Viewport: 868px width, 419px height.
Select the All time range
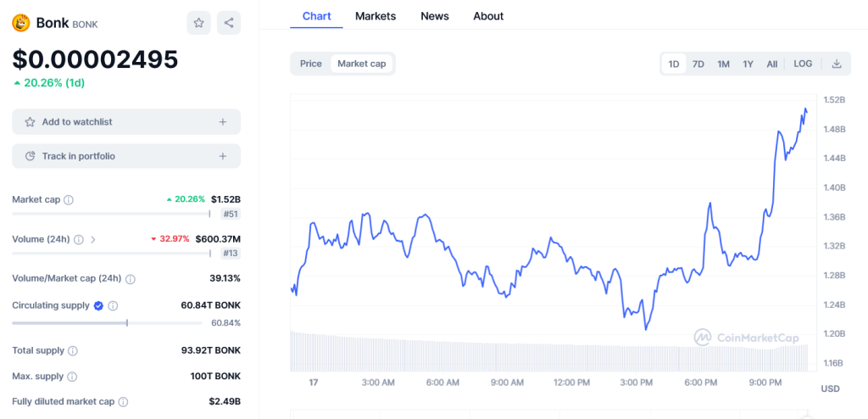point(771,64)
